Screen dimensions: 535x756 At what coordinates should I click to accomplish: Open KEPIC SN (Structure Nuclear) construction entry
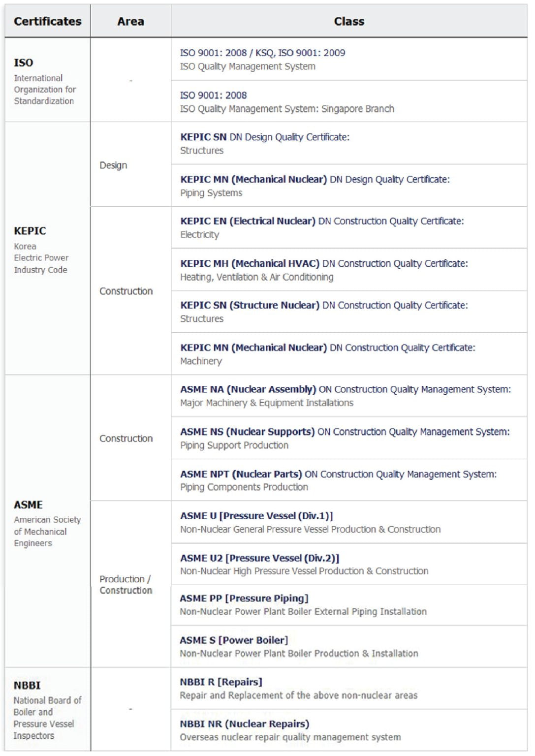323,306
